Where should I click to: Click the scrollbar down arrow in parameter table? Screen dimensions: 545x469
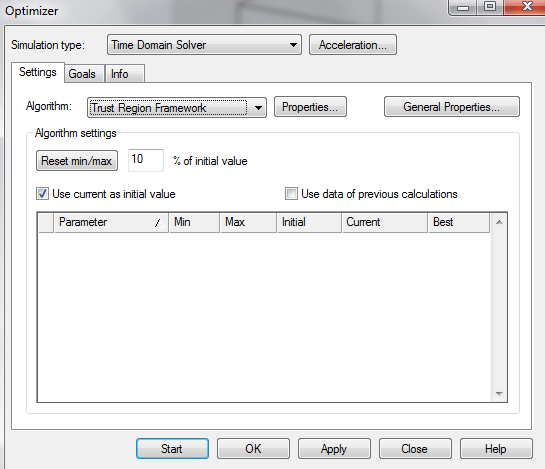pos(499,394)
